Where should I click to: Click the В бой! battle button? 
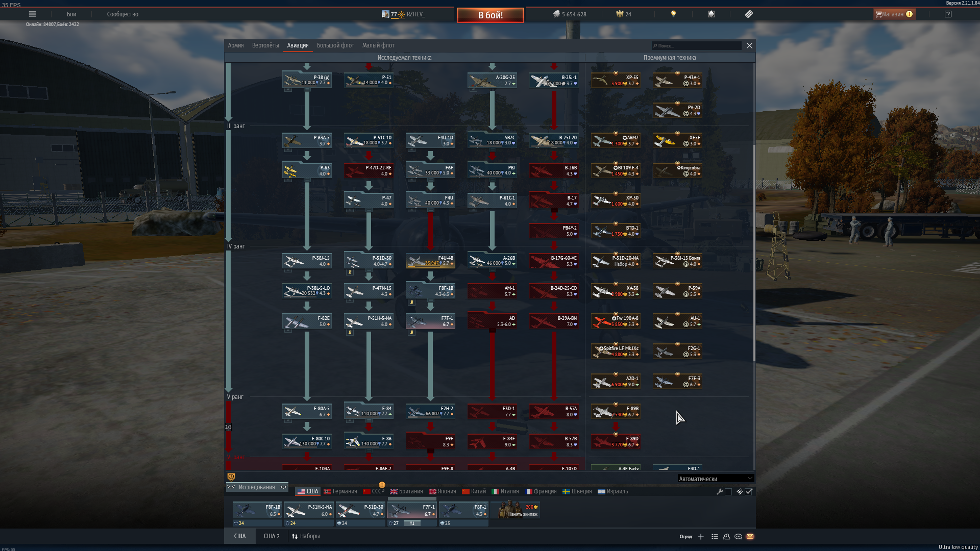490,15
